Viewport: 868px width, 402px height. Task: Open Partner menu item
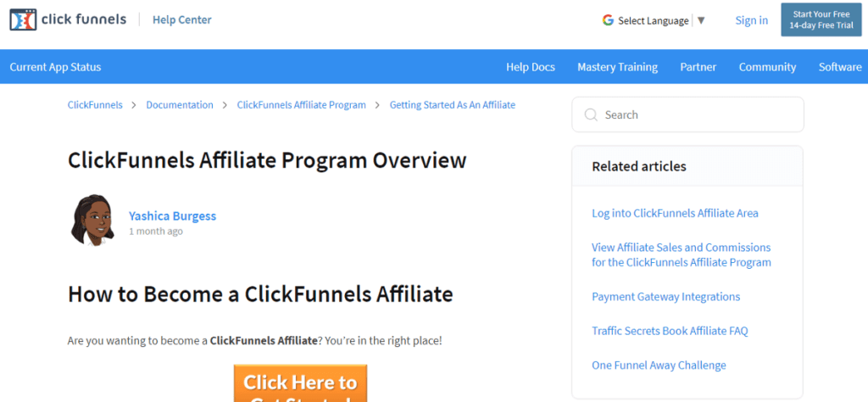click(698, 67)
